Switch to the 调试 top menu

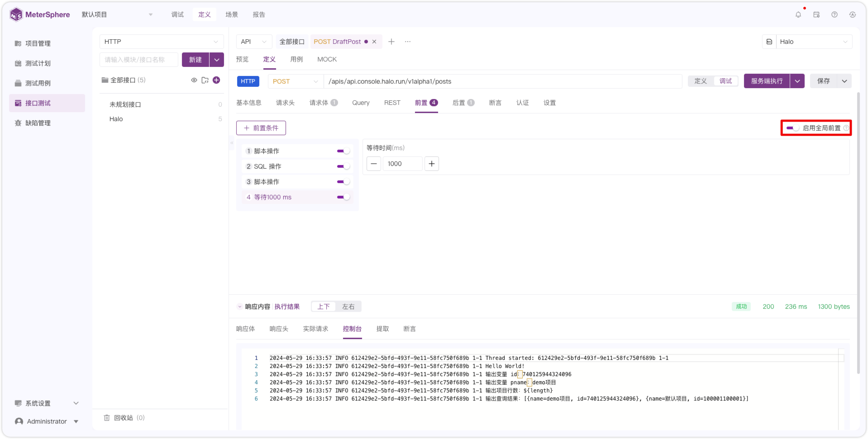pyautogui.click(x=177, y=14)
